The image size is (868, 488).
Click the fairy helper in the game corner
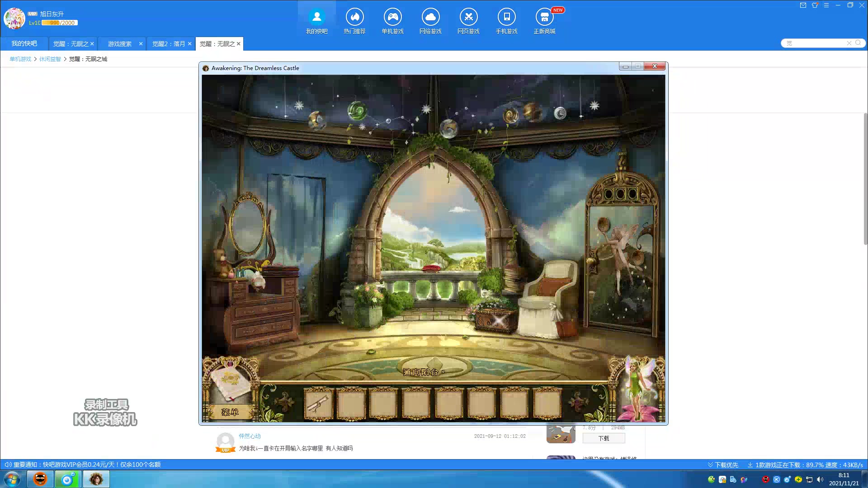coord(638,389)
